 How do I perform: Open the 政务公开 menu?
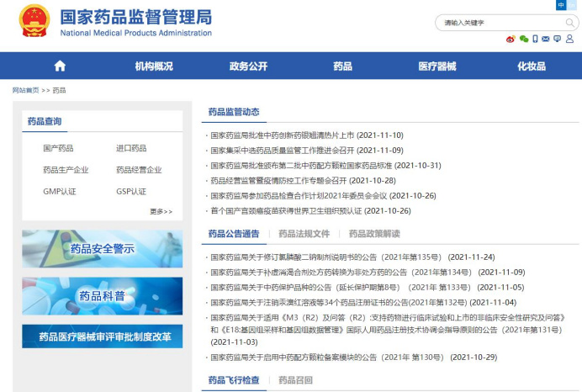coord(248,66)
